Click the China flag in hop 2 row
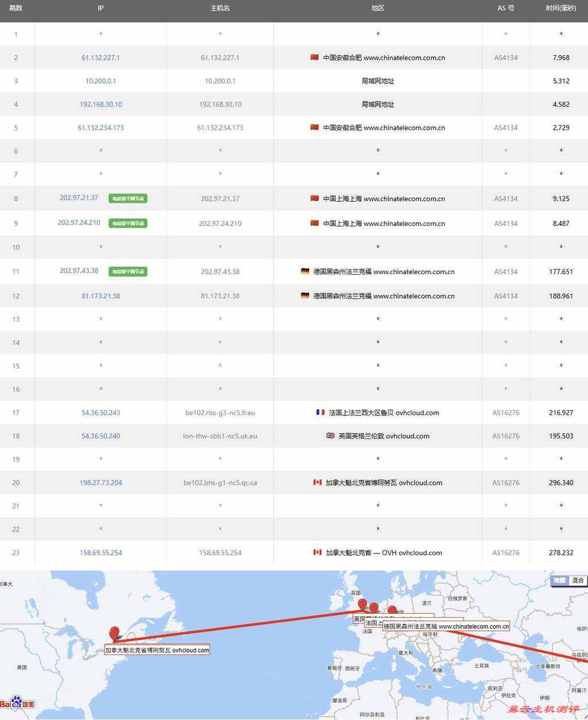Screen dimensions: 588x720 314,57
